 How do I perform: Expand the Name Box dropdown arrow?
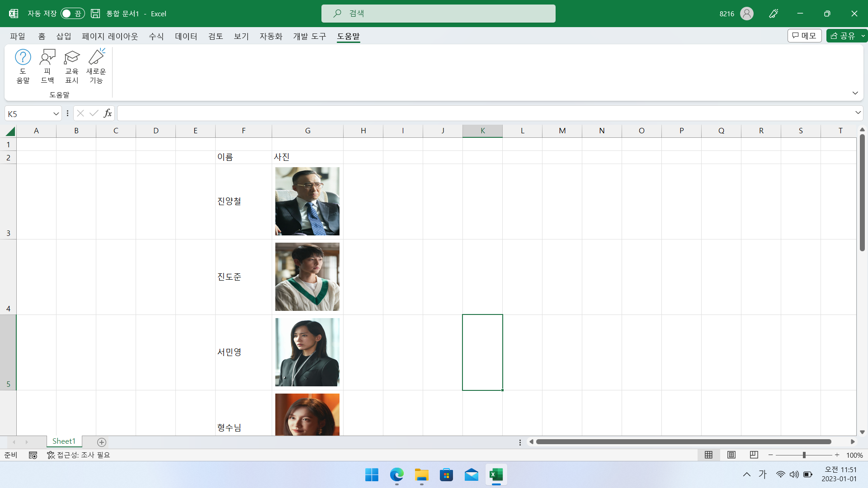[56, 114]
